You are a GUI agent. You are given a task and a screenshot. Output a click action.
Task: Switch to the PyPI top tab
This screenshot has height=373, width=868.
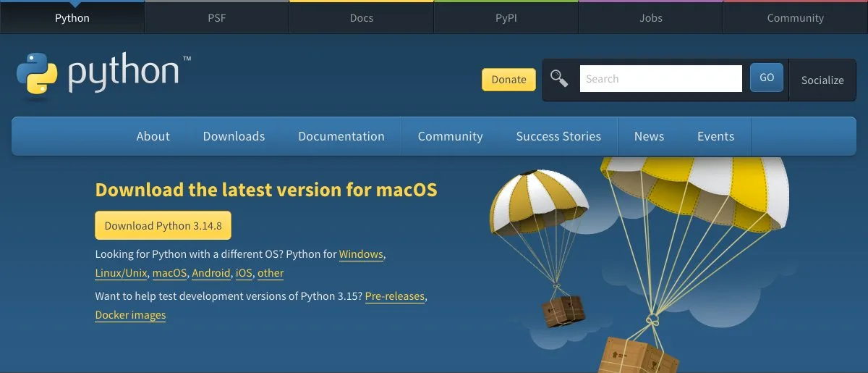[506, 18]
